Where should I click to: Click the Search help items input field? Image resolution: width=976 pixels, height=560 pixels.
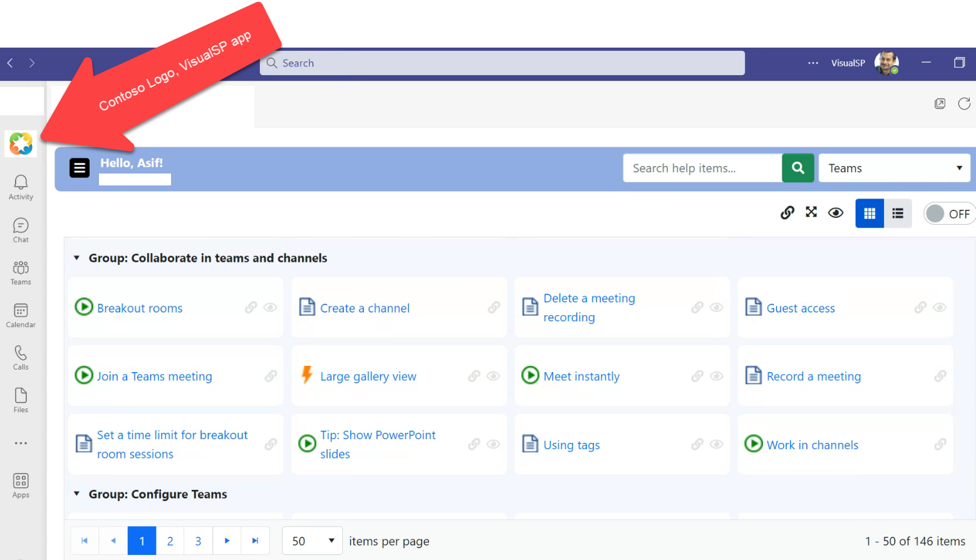coord(702,168)
